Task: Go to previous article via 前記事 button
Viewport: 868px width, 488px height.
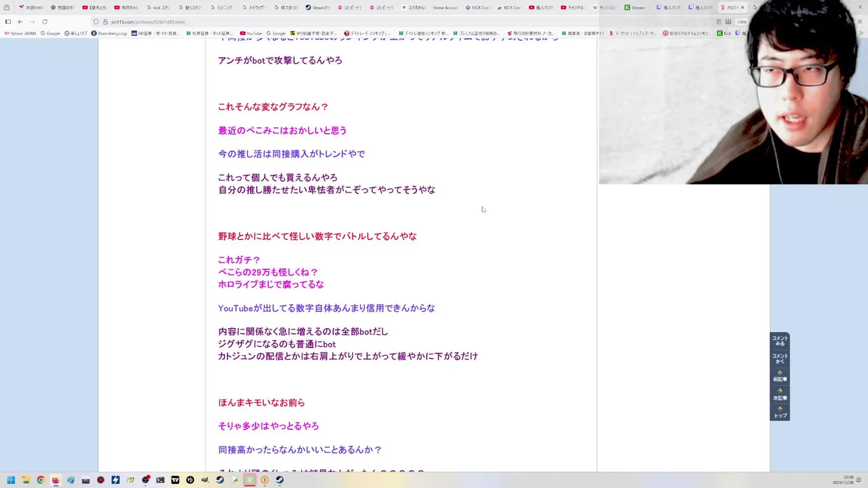Action: pyautogui.click(x=780, y=376)
